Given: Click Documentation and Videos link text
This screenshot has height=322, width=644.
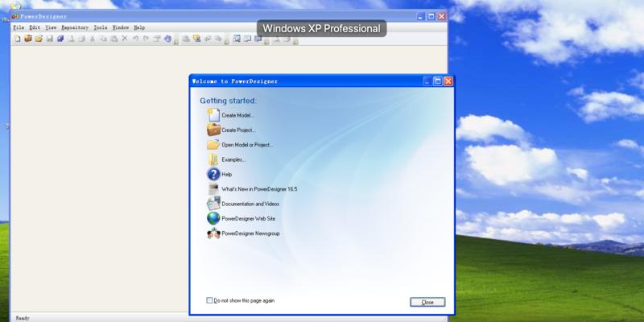Looking at the screenshot, I should tap(250, 204).
